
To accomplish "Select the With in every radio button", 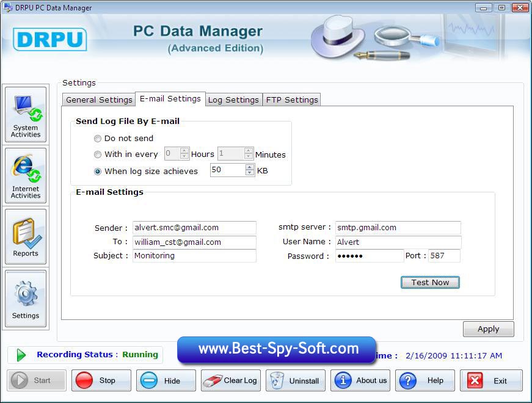I will [98, 154].
